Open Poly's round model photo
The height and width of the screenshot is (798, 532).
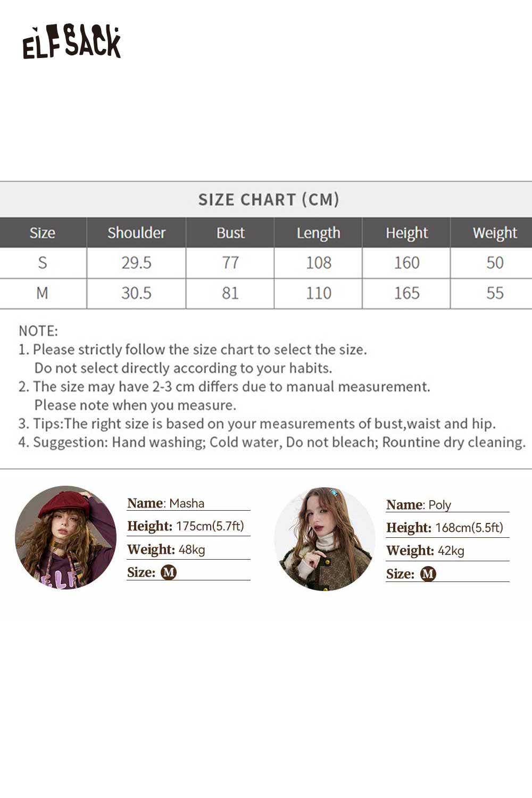click(325, 539)
